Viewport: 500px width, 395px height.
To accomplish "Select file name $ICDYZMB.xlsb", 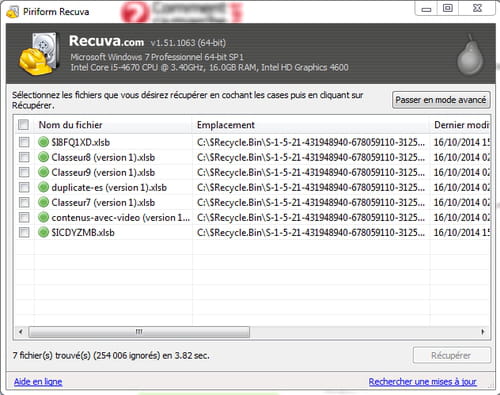I will [x=83, y=232].
